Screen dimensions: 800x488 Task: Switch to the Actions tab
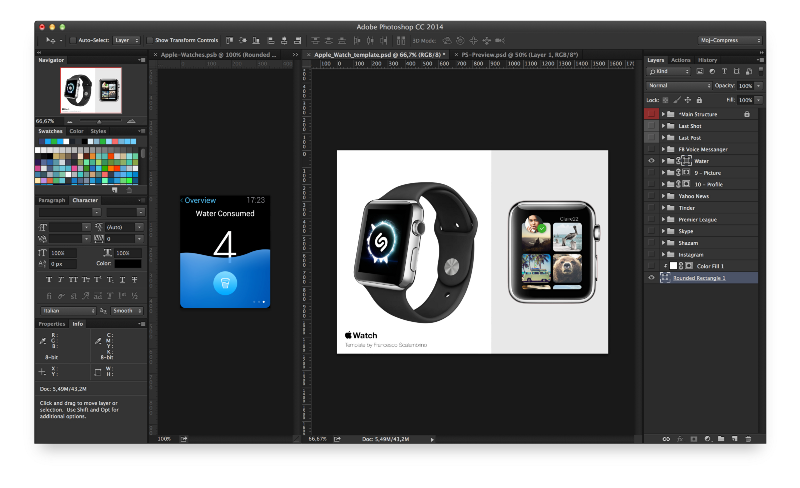coord(681,60)
